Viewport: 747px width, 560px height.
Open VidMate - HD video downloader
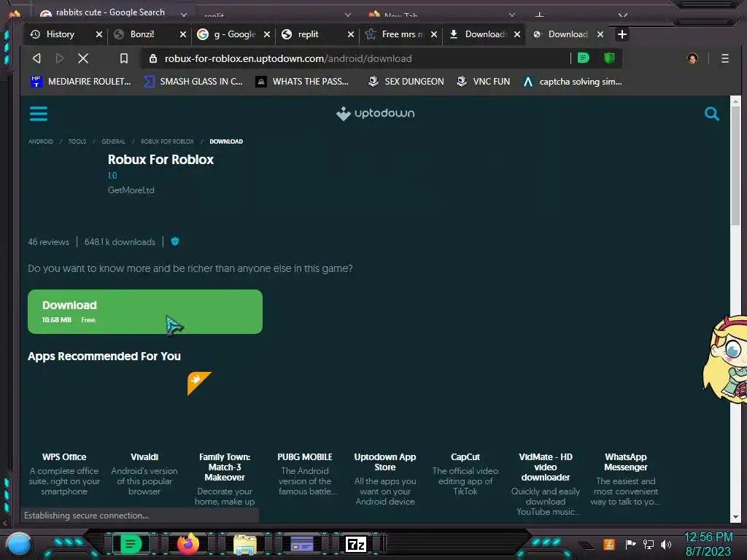(546, 467)
